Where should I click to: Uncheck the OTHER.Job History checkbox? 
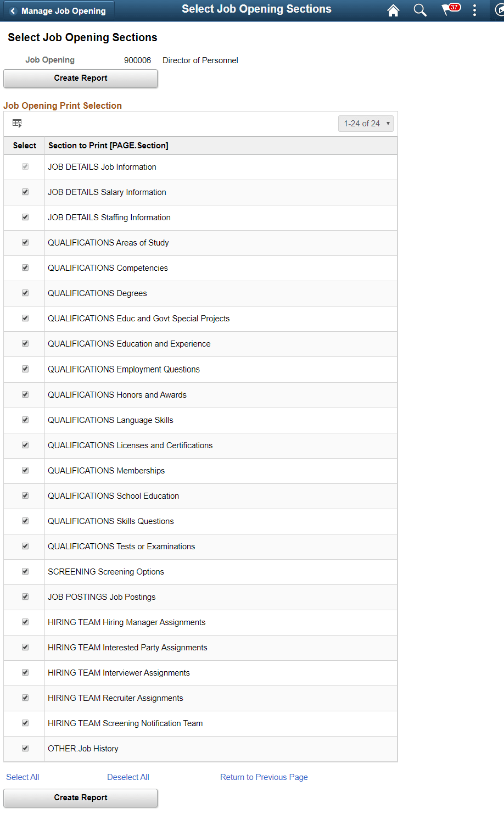coord(24,748)
